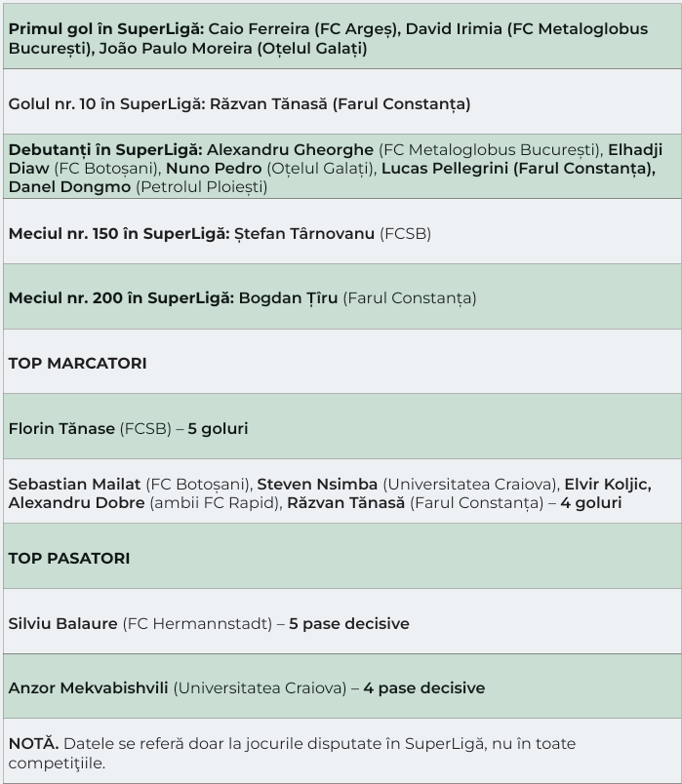The width and height of the screenshot is (682, 784).
Task: Click Bogdan Țiru in the 'Meciul nr. 200' row
Action: [288, 297]
